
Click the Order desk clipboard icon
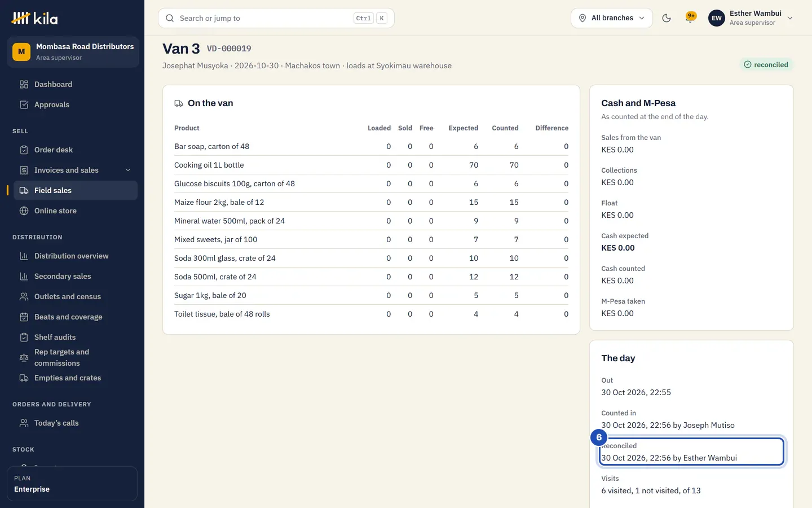coord(24,150)
